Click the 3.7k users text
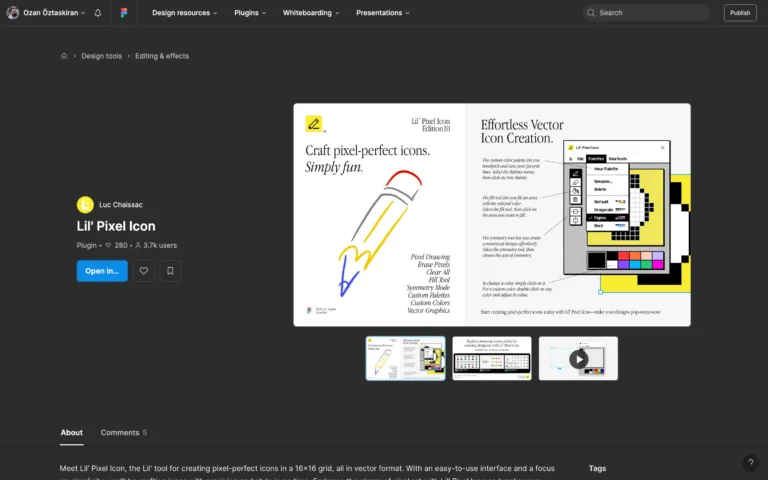The height and width of the screenshot is (480, 768). pos(156,245)
